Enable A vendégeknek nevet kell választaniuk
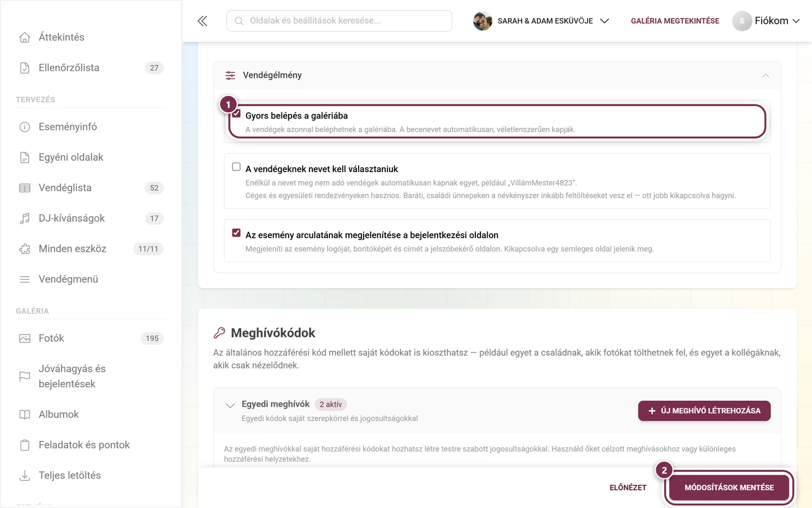Image resolution: width=812 pixels, height=508 pixels. tap(236, 167)
